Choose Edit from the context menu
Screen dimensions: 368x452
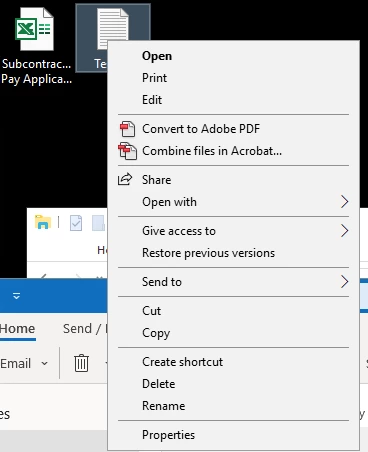point(233,100)
